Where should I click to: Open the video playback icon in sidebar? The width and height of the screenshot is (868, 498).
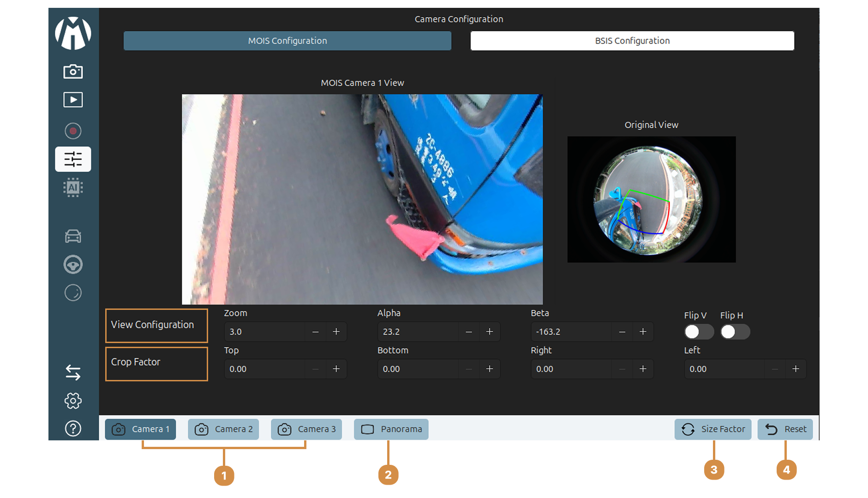tap(73, 100)
